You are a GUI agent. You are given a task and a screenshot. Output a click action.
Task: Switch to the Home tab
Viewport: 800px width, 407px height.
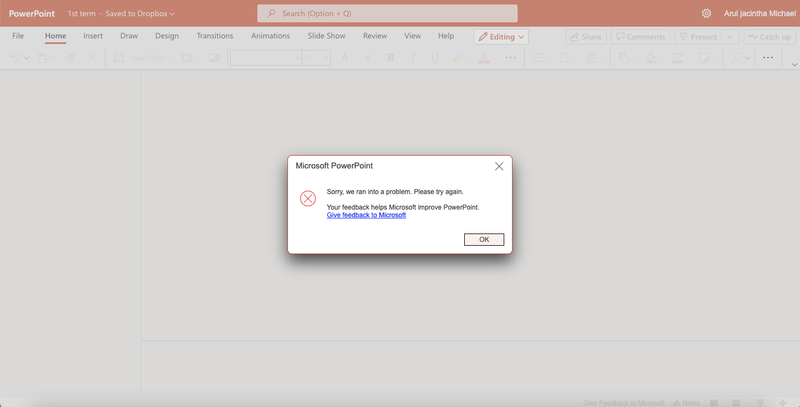tap(55, 36)
